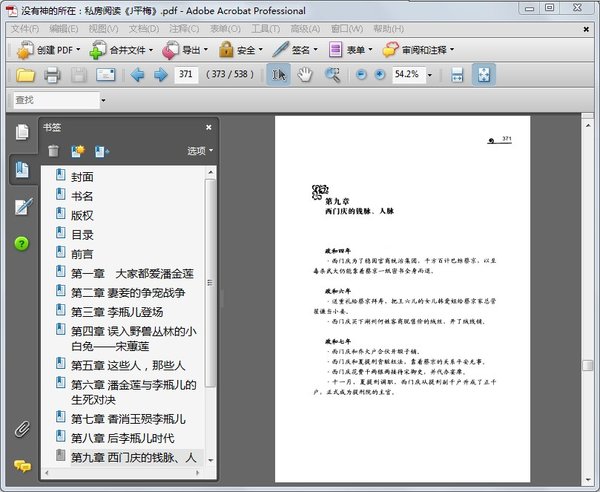Image resolution: width=600 pixels, height=492 pixels.
Task: Toggle the Fit Page view button
Action: pyautogui.click(x=483, y=75)
